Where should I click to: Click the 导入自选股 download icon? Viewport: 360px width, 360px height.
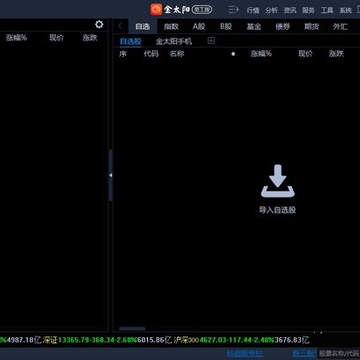278,181
